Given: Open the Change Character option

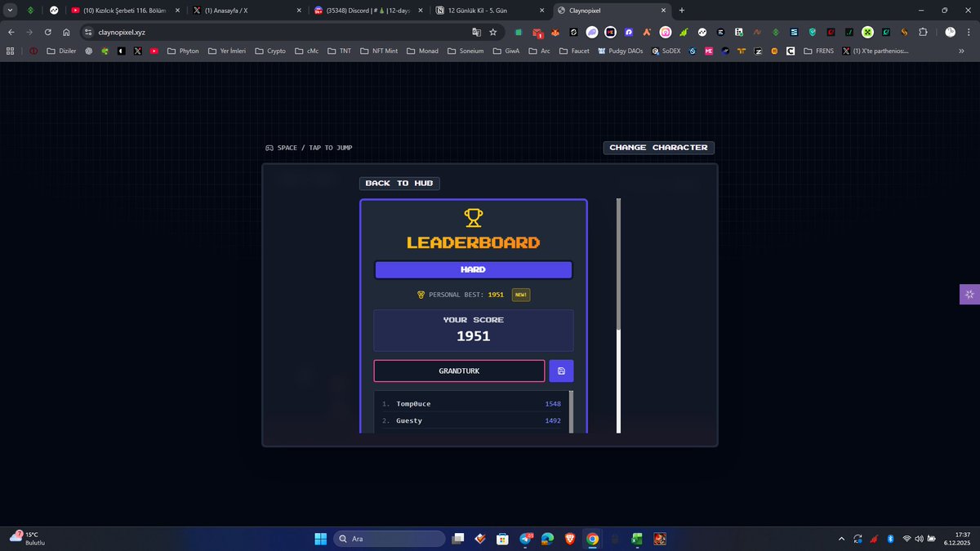Looking at the screenshot, I should [658, 148].
